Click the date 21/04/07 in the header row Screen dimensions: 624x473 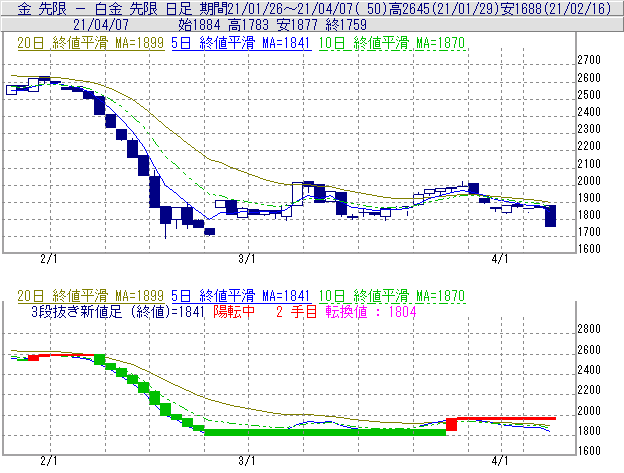coord(101,25)
